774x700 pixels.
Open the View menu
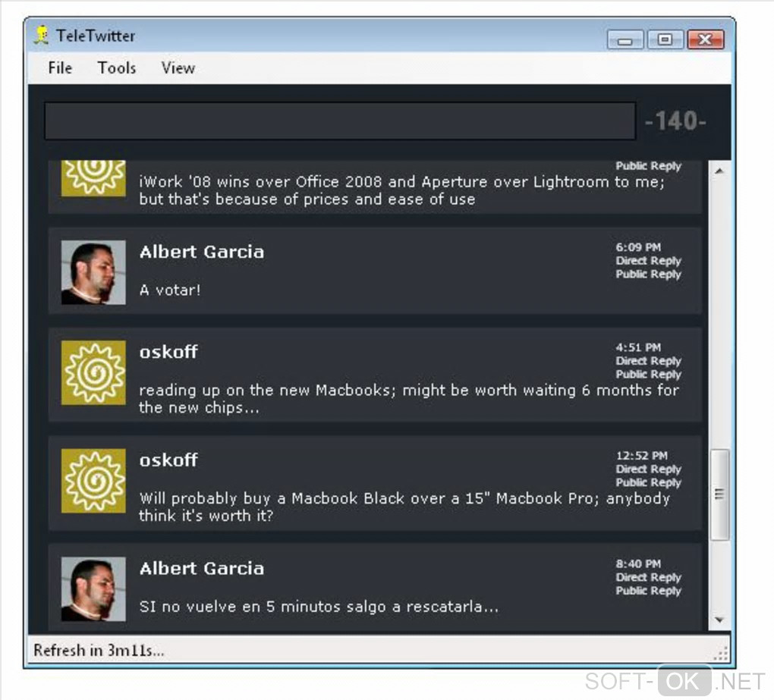(178, 67)
